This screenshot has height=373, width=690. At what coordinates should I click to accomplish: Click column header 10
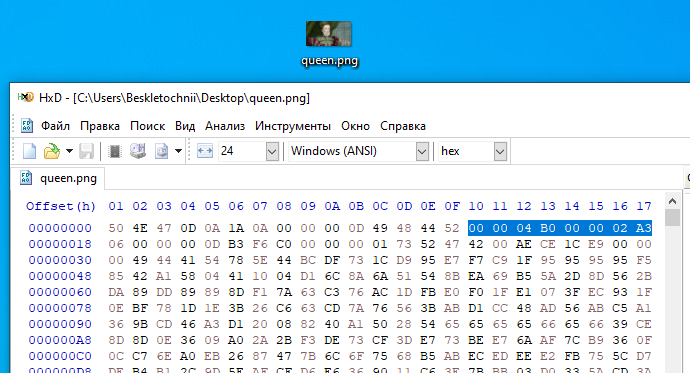(476, 206)
